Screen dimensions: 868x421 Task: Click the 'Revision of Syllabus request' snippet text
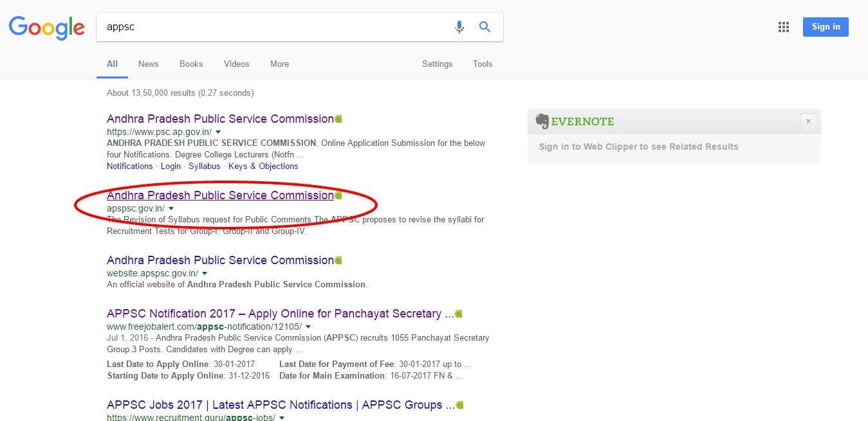click(x=295, y=225)
